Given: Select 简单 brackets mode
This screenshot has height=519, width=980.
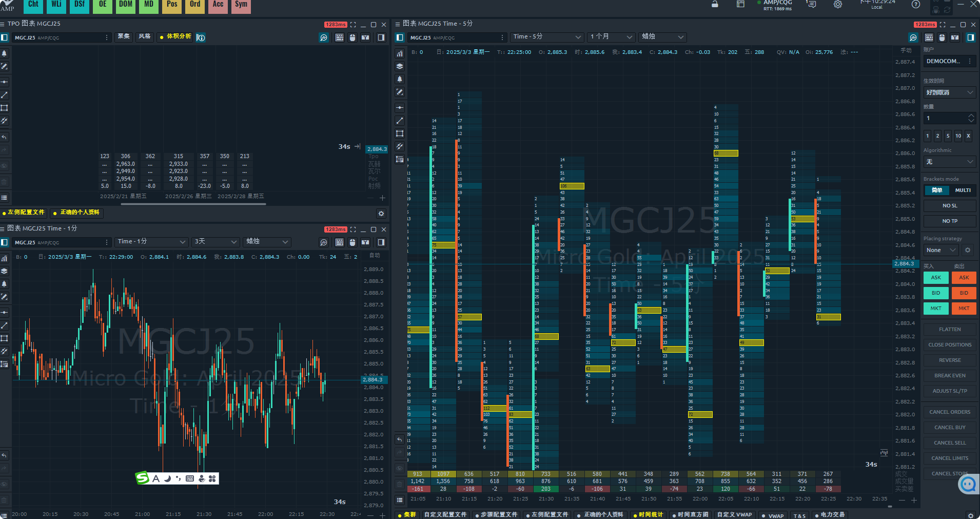Looking at the screenshot, I should tap(937, 190).
